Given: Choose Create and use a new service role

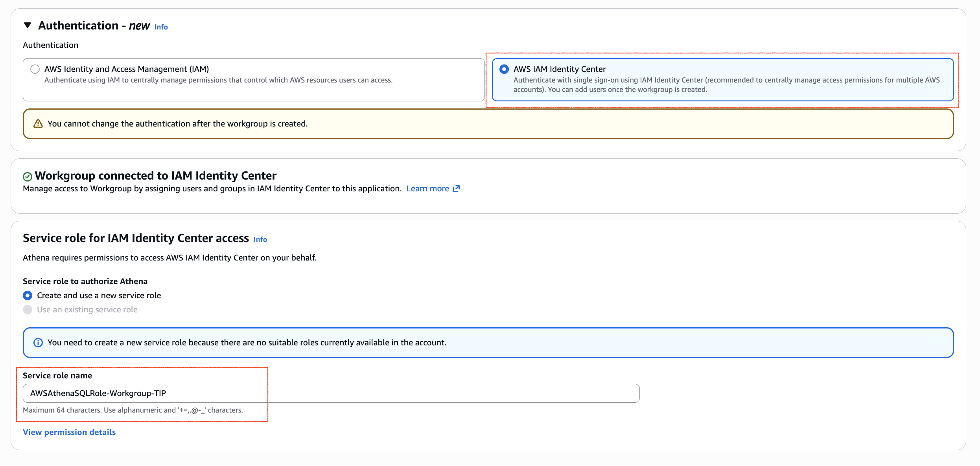Looking at the screenshot, I should click(x=28, y=295).
